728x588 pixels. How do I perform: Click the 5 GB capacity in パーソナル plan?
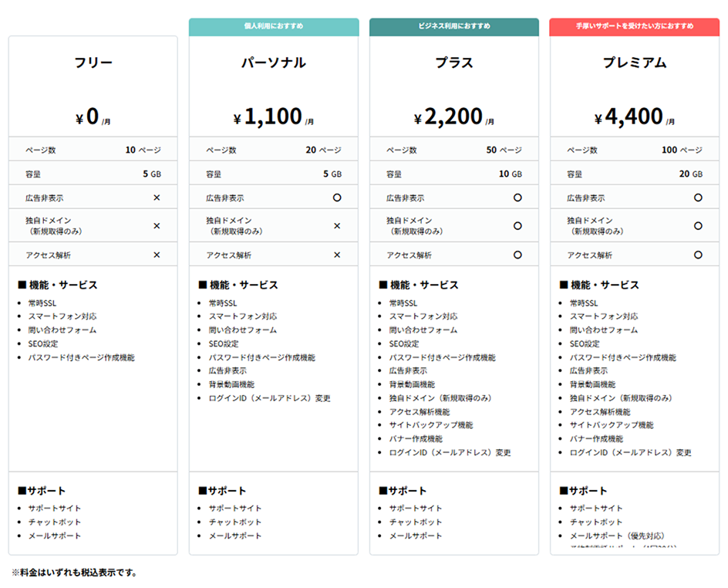(x=332, y=174)
